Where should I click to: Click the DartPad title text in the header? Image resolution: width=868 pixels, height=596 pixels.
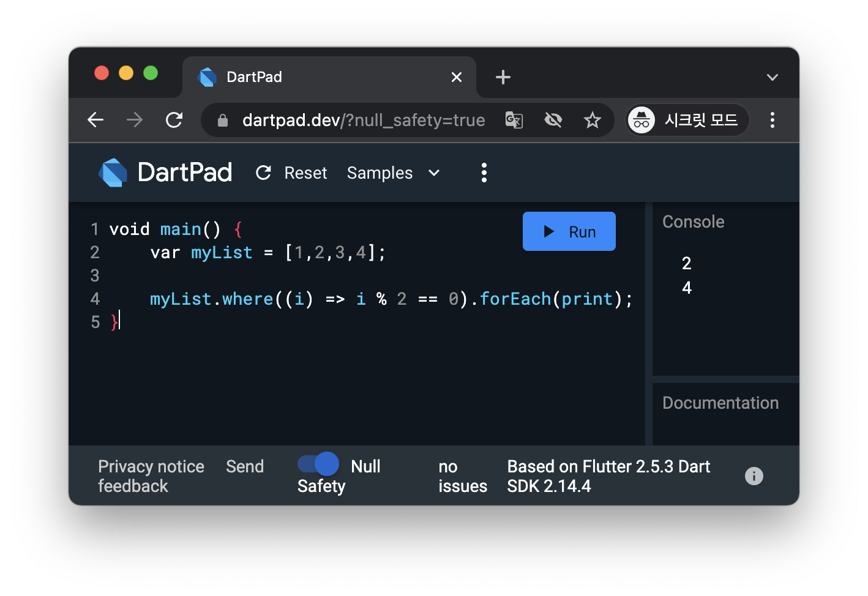click(185, 173)
